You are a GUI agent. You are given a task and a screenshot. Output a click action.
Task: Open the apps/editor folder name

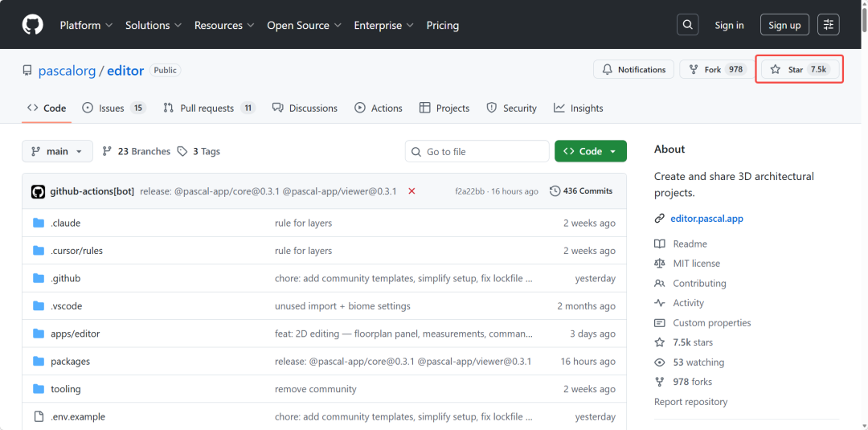click(x=76, y=334)
